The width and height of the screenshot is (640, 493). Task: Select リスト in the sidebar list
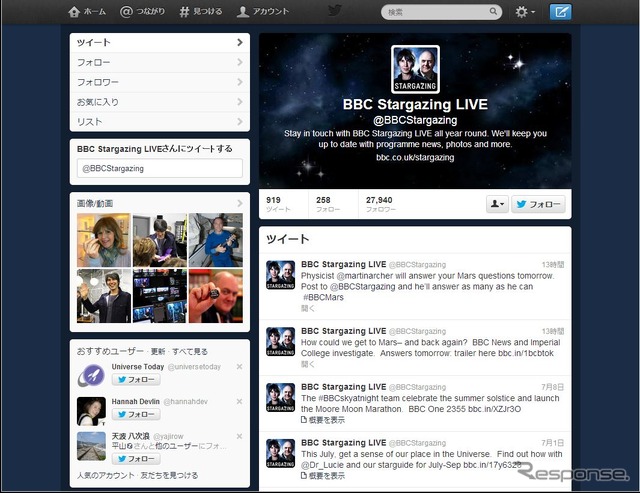pos(160,122)
